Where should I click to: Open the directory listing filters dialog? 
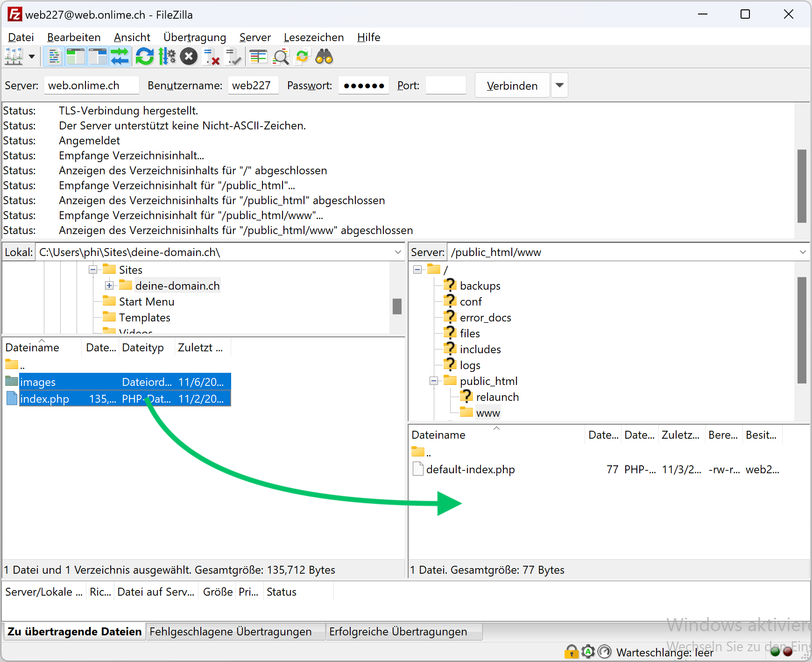(x=258, y=57)
